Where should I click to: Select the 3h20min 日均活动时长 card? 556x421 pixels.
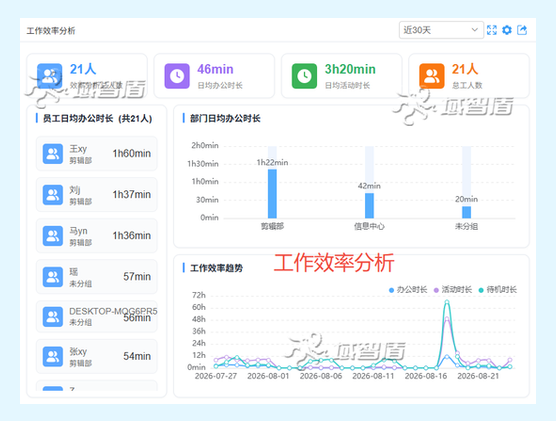pyautogui.click(x=341, y=76)
